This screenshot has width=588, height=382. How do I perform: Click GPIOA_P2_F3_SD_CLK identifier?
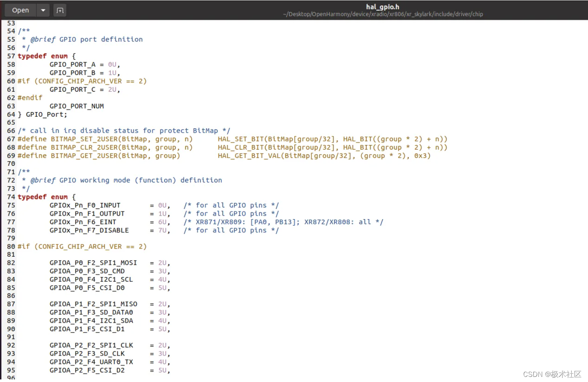click(87, 354)
